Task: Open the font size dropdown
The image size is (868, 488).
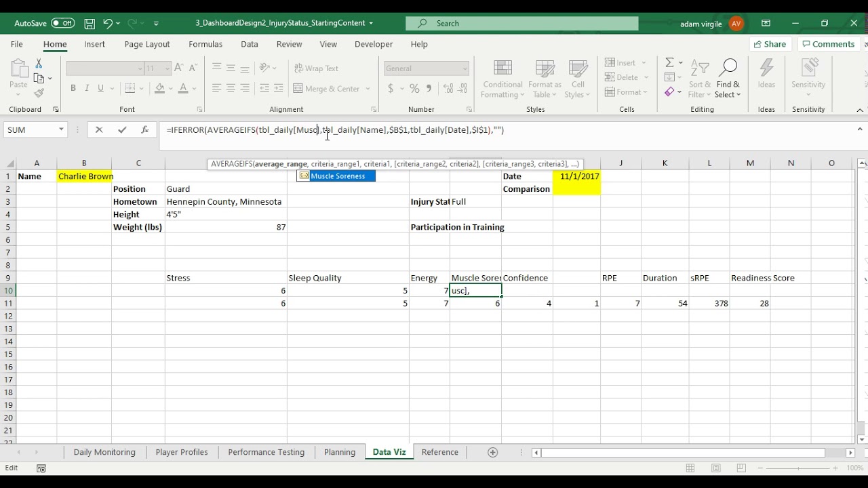Action: (x=167, y=68)
